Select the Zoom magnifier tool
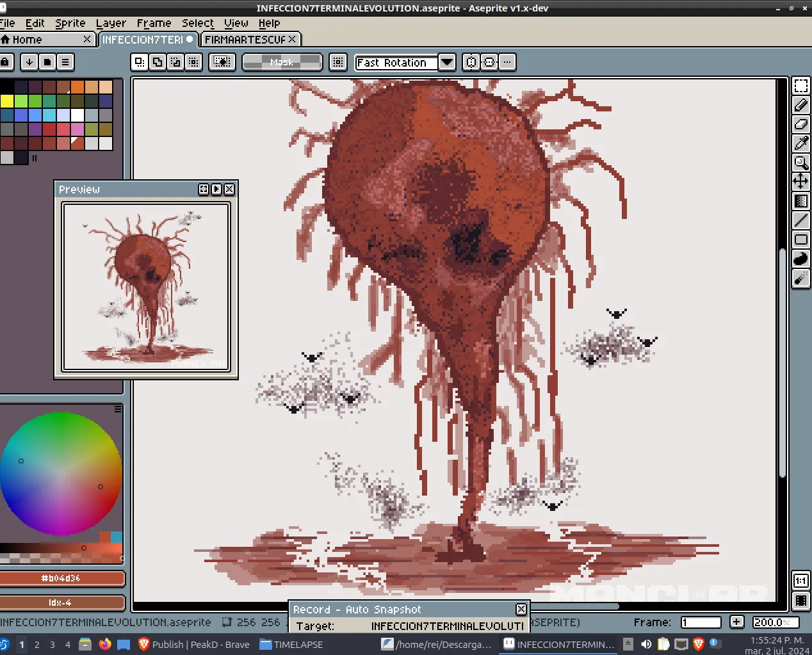 (801, 163)
